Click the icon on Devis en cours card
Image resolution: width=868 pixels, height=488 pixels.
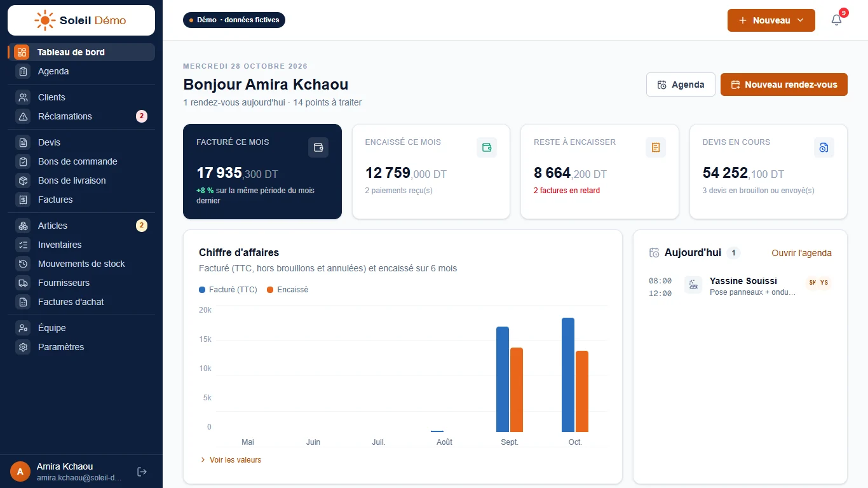tap(824, 147)
